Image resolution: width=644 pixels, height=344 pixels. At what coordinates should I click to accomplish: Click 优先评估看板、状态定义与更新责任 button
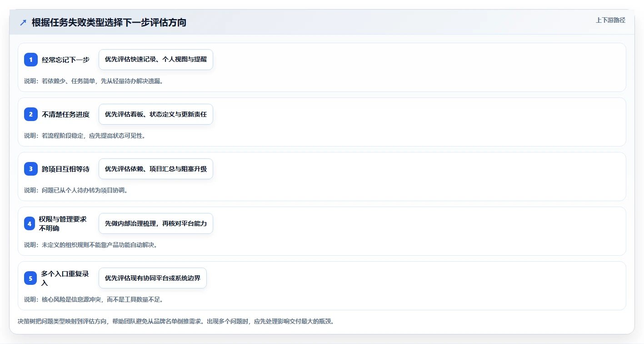[x=156, y=114]
